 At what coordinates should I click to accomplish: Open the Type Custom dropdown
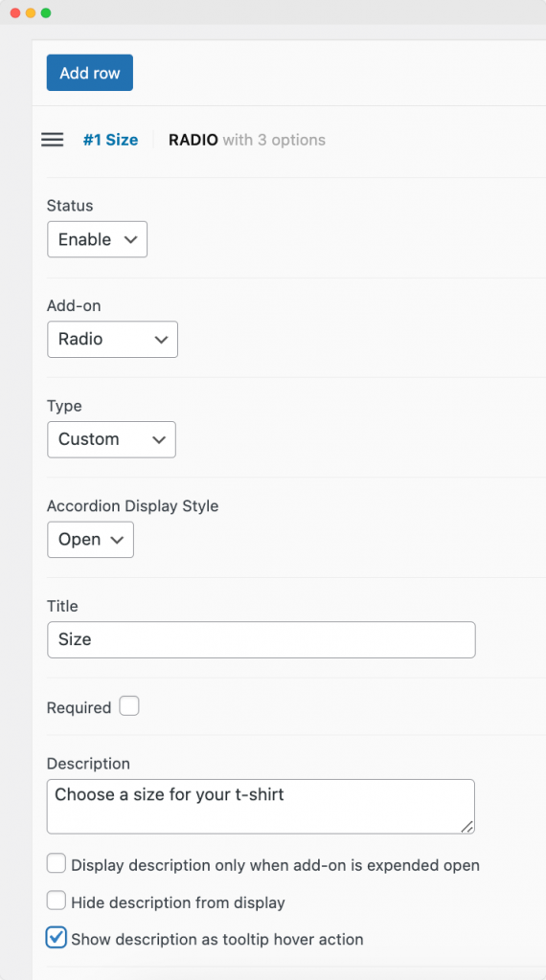(111, 439)
